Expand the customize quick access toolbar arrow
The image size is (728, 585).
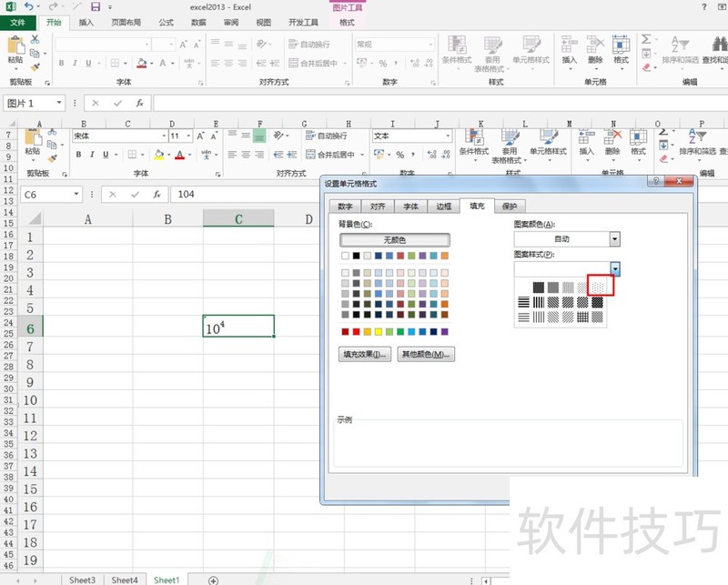click(110, 7)
